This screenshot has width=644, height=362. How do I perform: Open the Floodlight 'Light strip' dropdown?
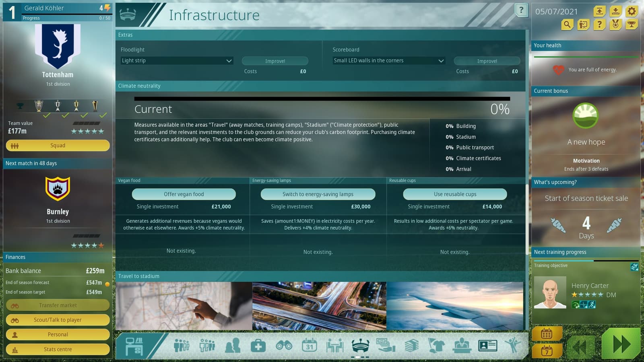(177, 61)
